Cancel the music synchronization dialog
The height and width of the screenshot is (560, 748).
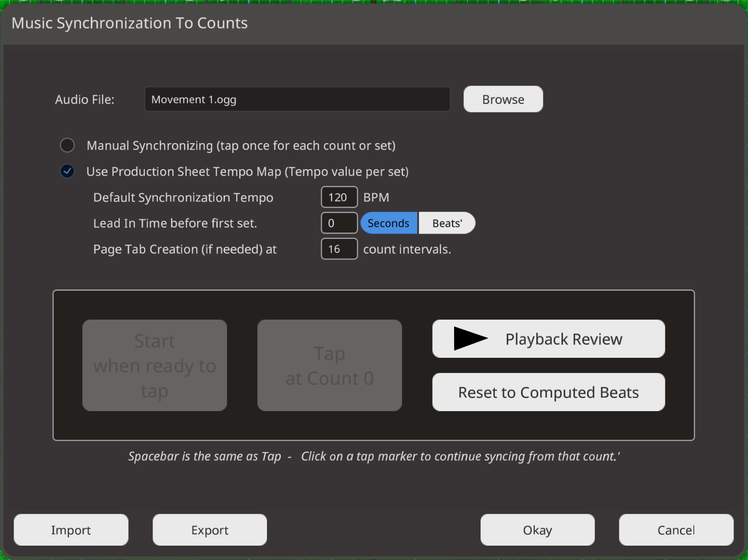pyautogui.click(x=676, y=530)
